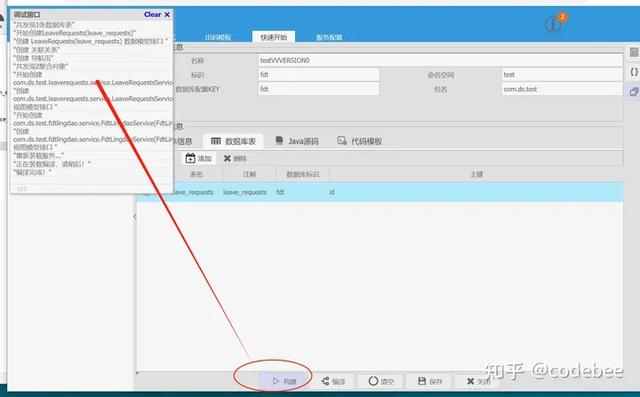Click the 关闭 close button at bottom
Image resolution: width=640 pixels, height=397 pixels.
478,381
